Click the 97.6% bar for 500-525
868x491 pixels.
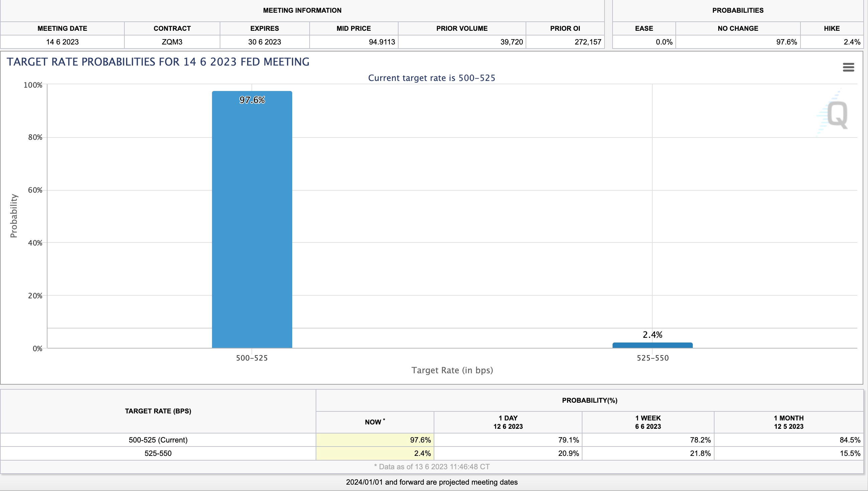click(x=252, y=219)
